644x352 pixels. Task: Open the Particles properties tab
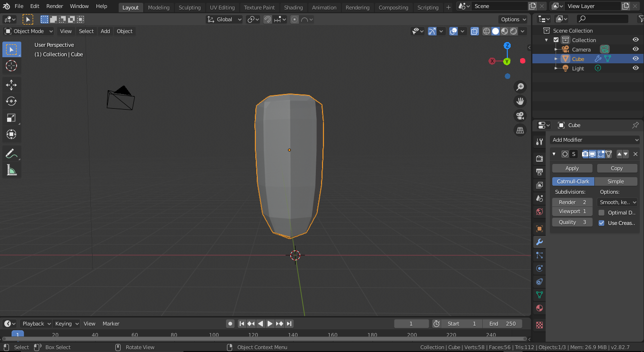pos(539,255)
